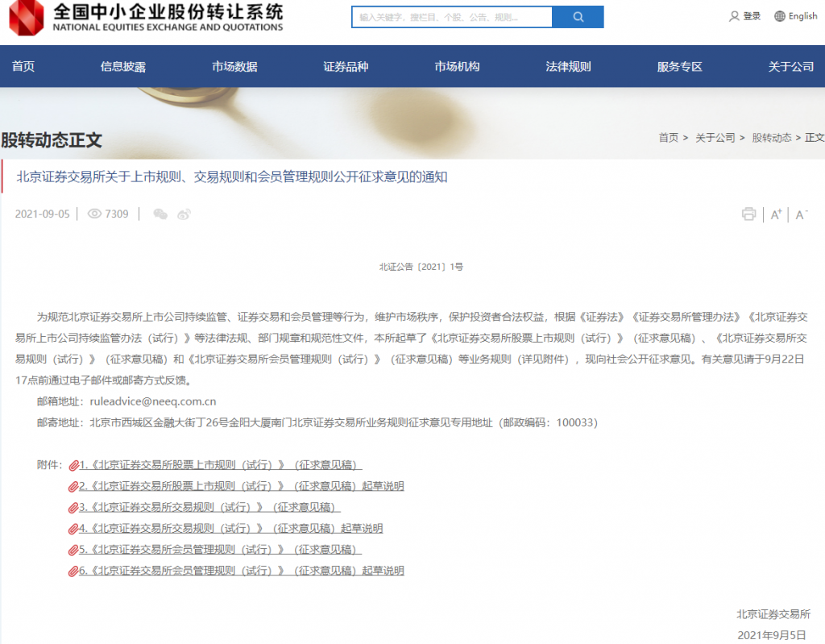
Task: Open attachment 4 交易规则 起草说明
Action: (231, 528)
